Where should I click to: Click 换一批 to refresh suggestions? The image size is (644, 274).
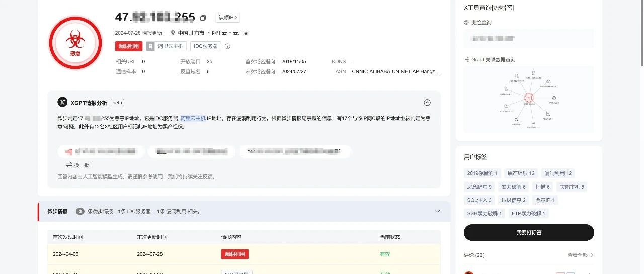coord(77,165)
